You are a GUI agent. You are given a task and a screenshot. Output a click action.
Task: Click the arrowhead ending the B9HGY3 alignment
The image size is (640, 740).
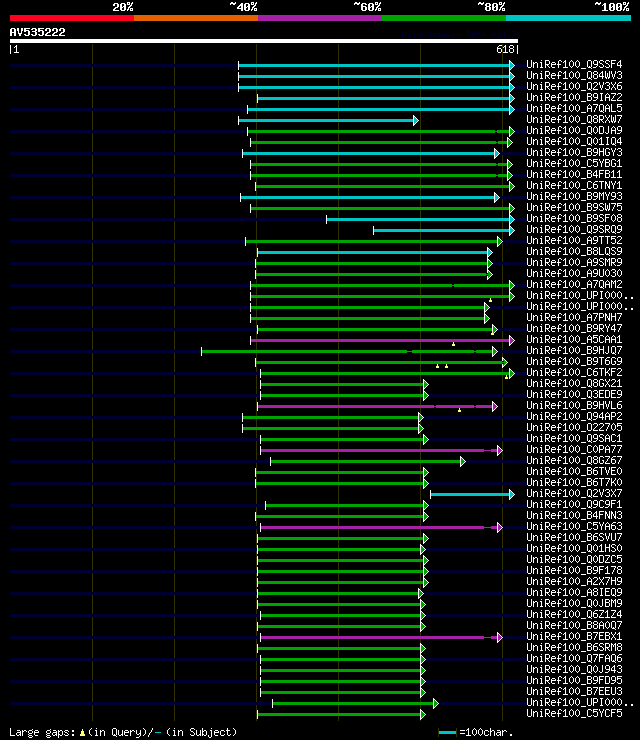(497, 153)
